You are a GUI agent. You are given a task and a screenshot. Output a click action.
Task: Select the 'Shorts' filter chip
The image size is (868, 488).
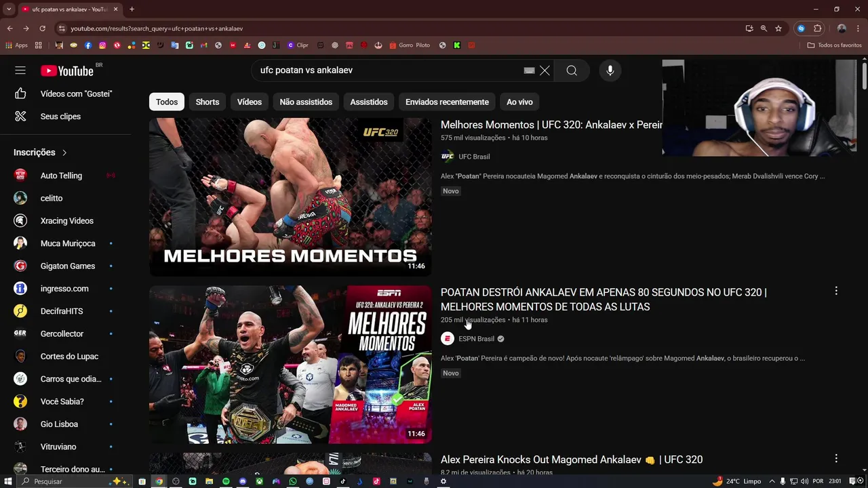click(208, 102)
